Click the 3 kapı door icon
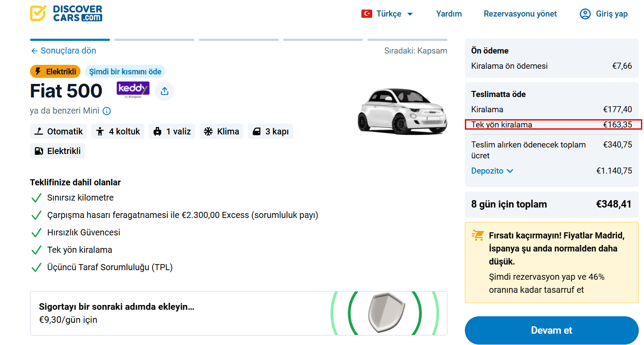This screenshot has width=644, height=345. (x=257, y=131)
